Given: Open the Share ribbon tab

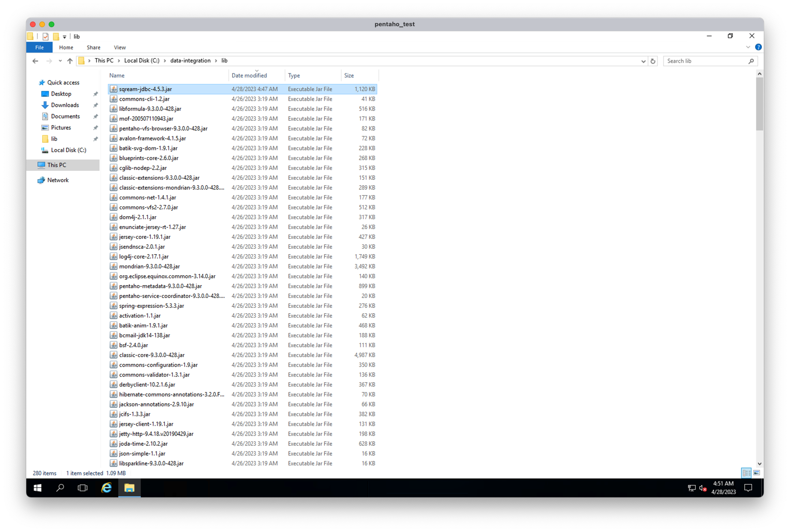Looking at the screenshot, I should (x=93, y=47).
